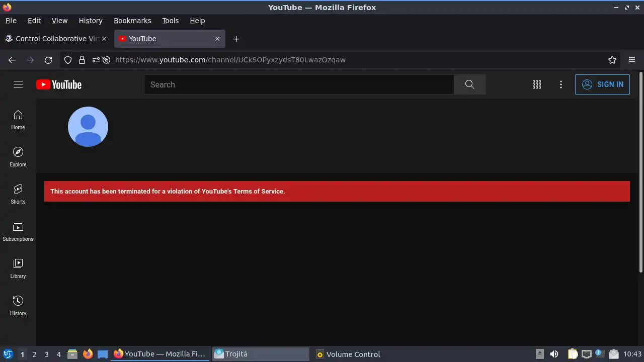
Task: Launch Firefox from the panel launcher
Action: tap(88, 354)
